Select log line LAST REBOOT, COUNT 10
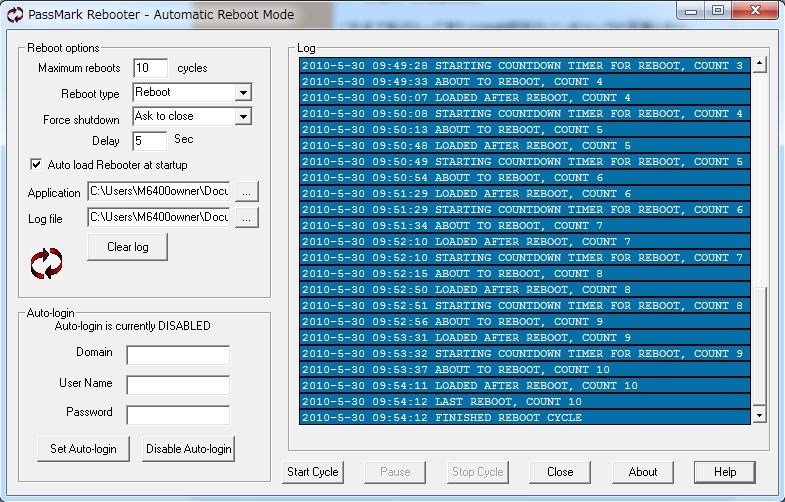Image resolution: width=785 pixels, height=502 pixels. [x=525, y=401]
